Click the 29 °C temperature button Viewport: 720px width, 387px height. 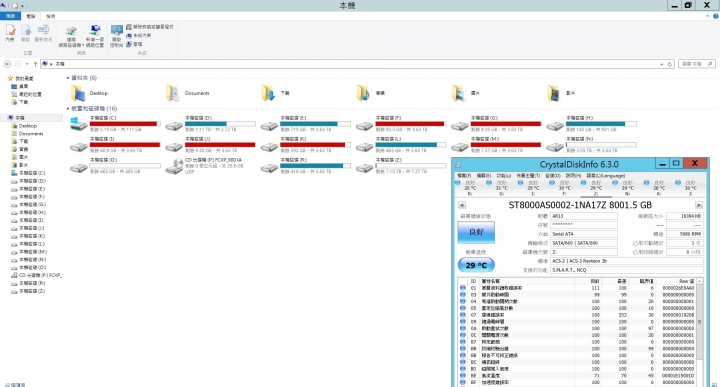click(476, 265)
